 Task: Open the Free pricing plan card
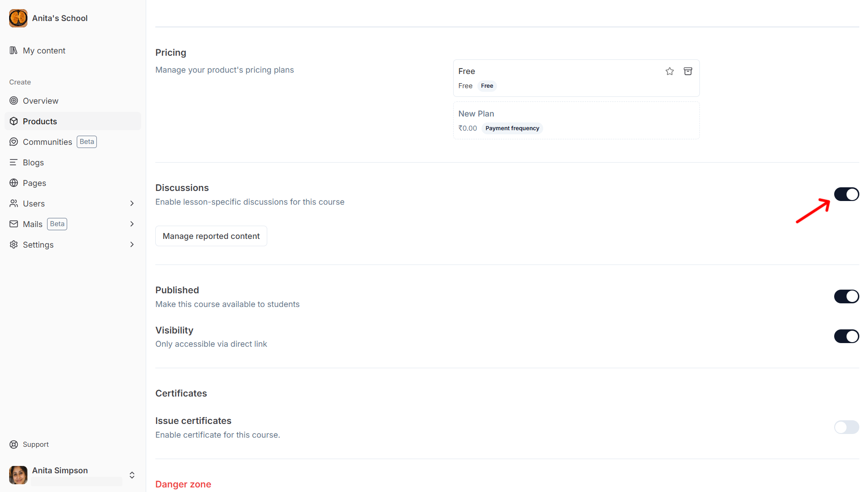tap(576, 78)
